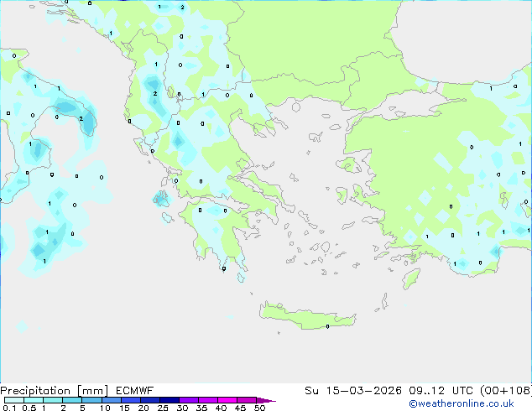
Task: Click the "Precipitation [mm]" title text
Action: (54, 391)
